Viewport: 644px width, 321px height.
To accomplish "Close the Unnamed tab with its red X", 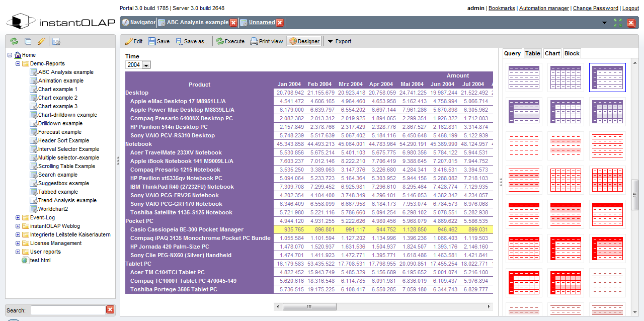I will [x=280, y=22].
